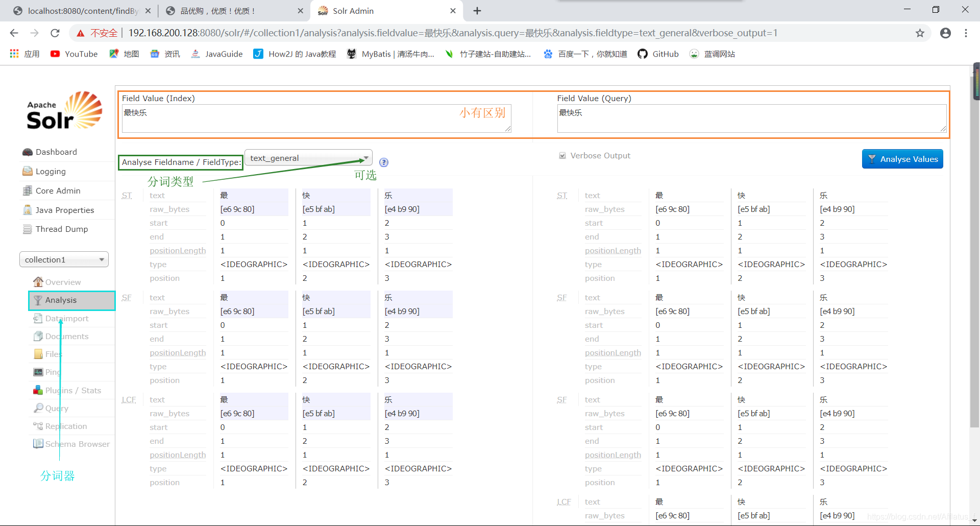Open the Core Admin menu item

click(x=58, y=190)
